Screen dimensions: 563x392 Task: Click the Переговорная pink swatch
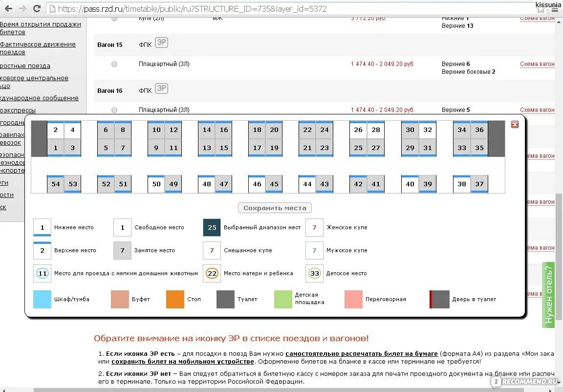pos(353,300)
